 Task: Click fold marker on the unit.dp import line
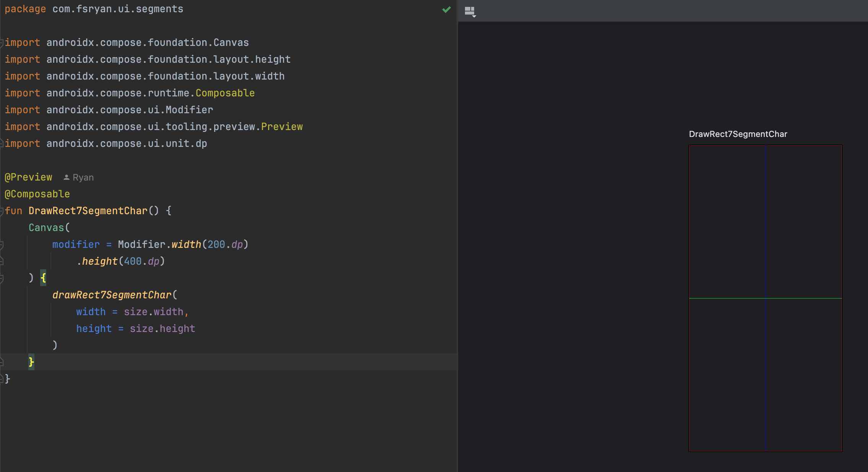tap(2, 143)
